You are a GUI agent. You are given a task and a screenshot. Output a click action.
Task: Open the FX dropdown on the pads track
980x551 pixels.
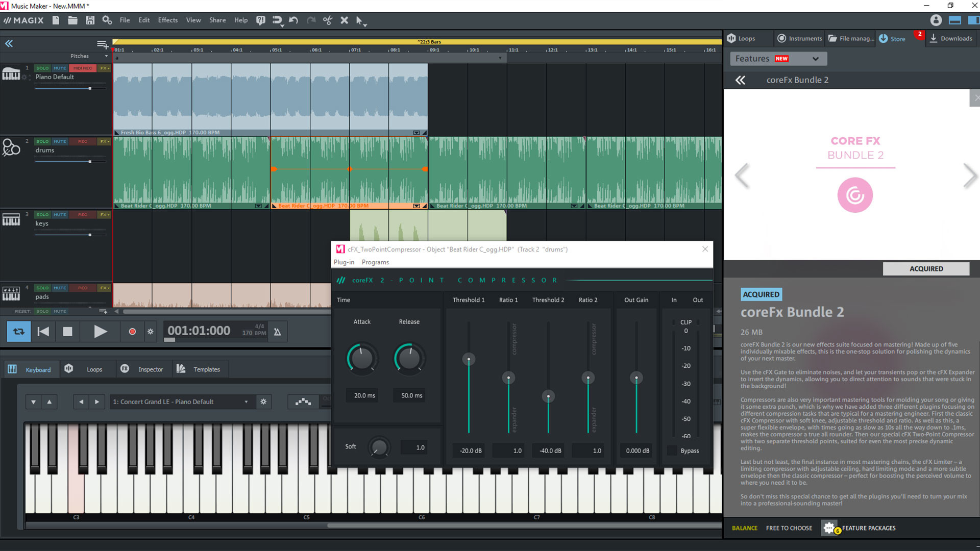(104, 288)
